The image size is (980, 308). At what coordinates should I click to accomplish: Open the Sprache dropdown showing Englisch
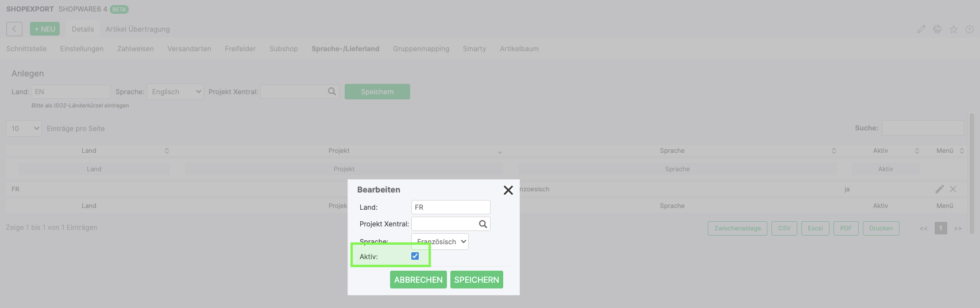pyautogui.click(x=175, y=92)
